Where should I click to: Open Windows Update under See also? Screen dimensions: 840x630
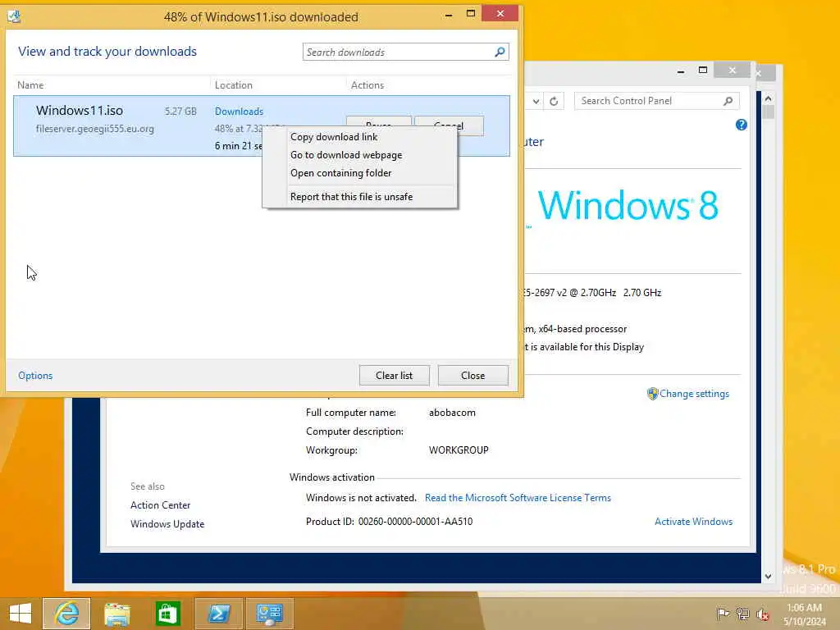pyautogui.click(x=167, y=524)
